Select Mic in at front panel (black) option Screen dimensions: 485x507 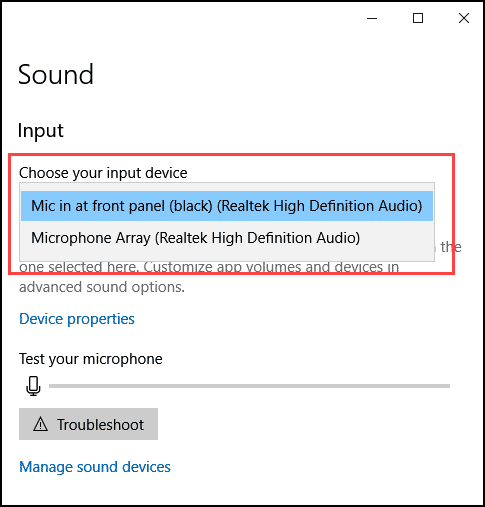point(227,206)
